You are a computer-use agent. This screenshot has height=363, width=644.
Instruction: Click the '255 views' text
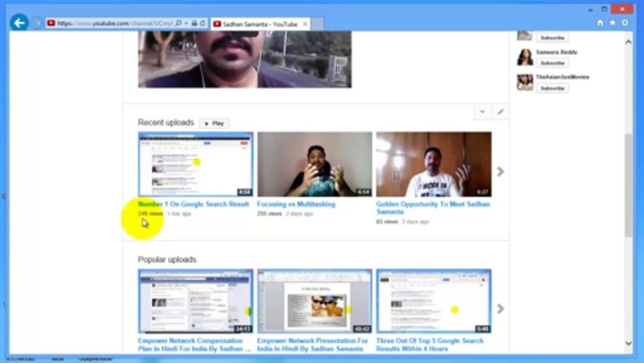pyautogui.click(x=269, y=214)
